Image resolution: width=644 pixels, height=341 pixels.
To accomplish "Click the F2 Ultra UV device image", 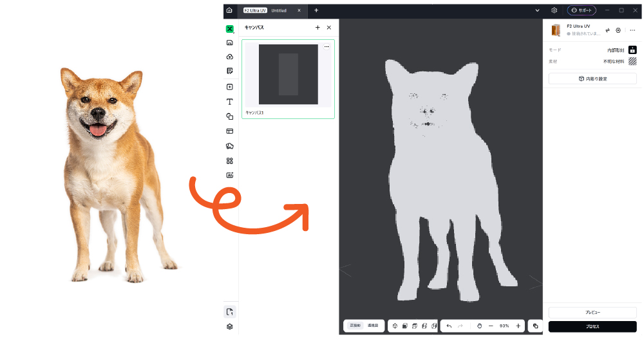I will click(x=556, y=30).
